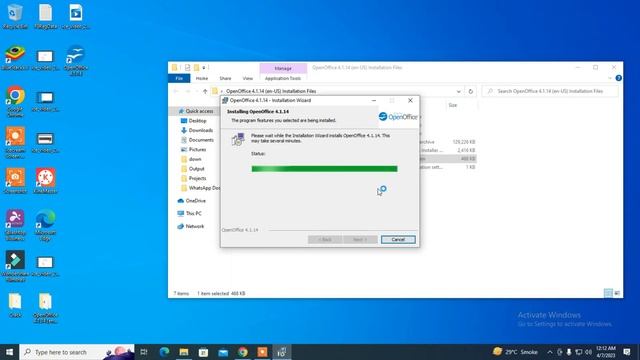Screen dimensions: 640x360
Task: Select the Application Tools tab
Action: (283, 78)
